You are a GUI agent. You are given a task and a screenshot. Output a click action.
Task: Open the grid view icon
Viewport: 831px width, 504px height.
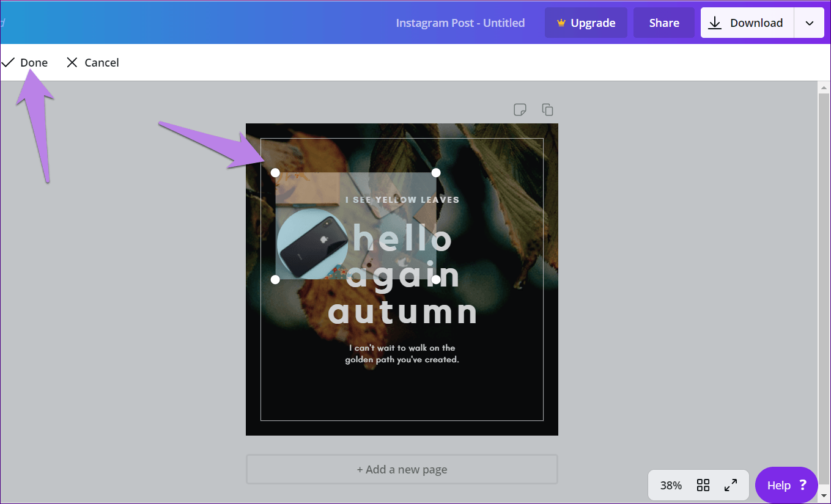tap(703, 485)
